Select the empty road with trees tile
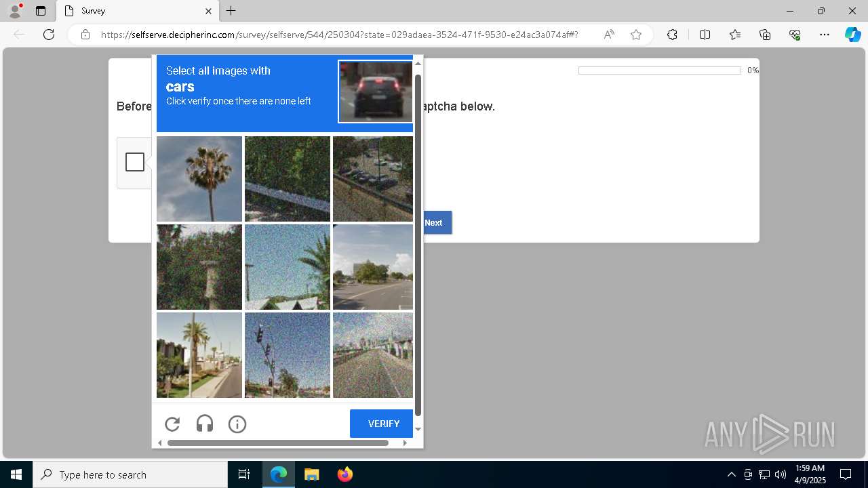Viewport: 868px width, 488px height. coord(373,267)
